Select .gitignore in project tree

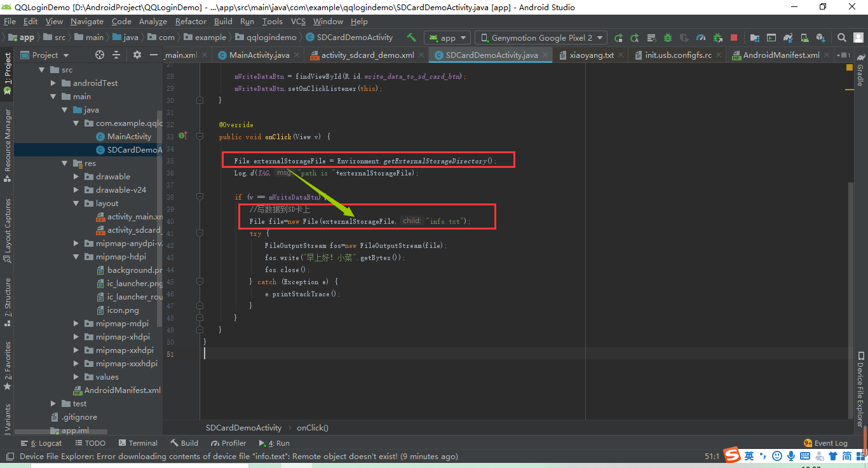coord(79,417)
